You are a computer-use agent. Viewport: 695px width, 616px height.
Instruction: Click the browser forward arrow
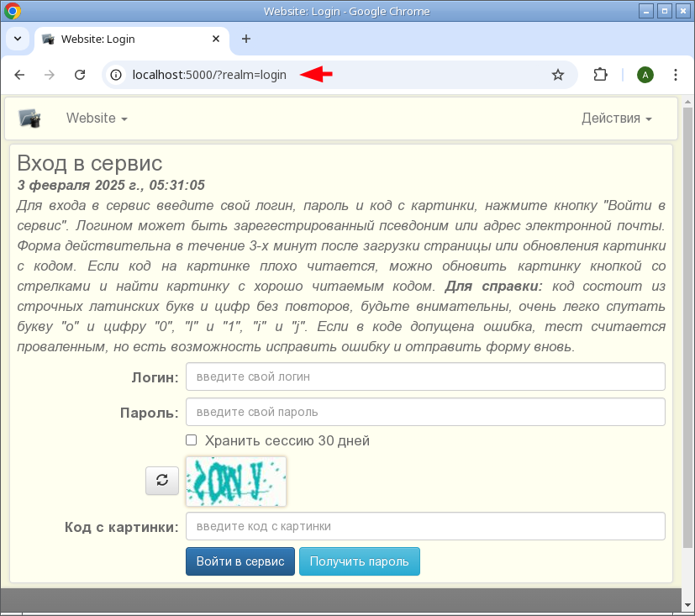(x=50, y=75)
